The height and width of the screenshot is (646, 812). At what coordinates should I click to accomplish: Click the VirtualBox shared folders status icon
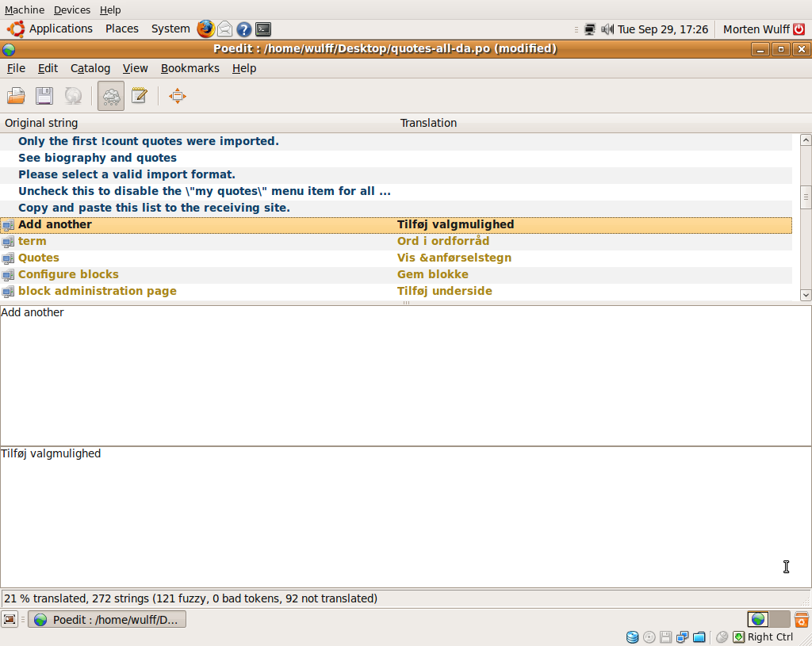(699, 636)
